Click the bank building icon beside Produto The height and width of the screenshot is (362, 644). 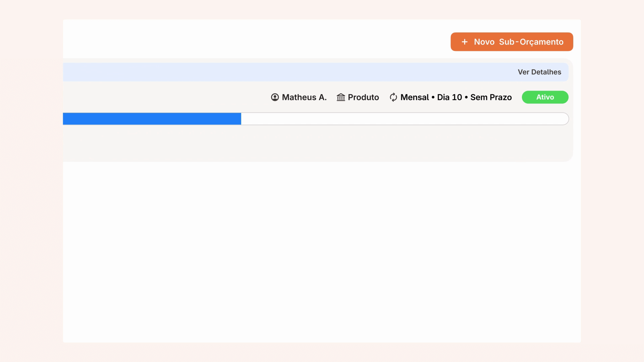(x=341, y=97)
